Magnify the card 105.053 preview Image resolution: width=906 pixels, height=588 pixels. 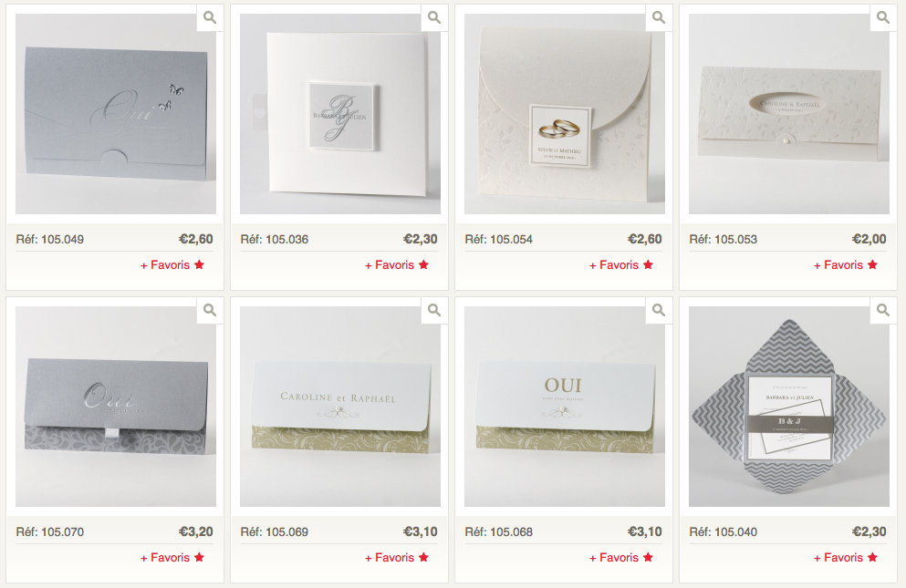(883, 17)
